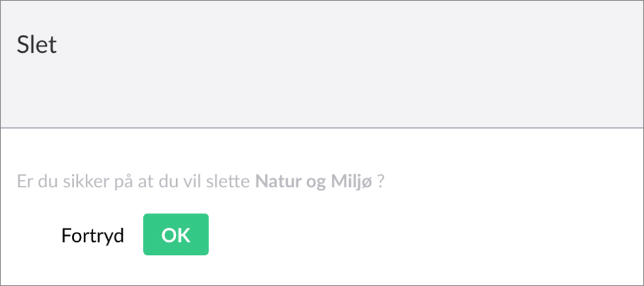Click the Slet dialog title

37,45
